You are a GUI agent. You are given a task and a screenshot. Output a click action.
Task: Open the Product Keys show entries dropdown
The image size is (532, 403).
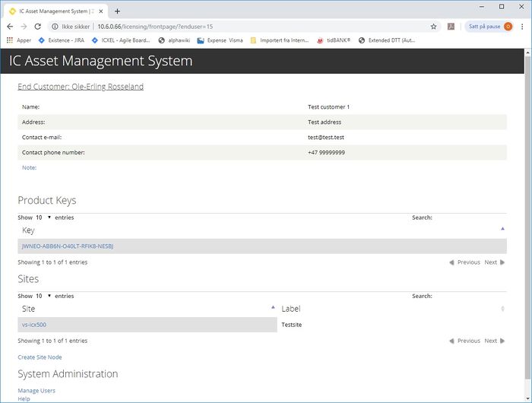[x=43, y=217]
